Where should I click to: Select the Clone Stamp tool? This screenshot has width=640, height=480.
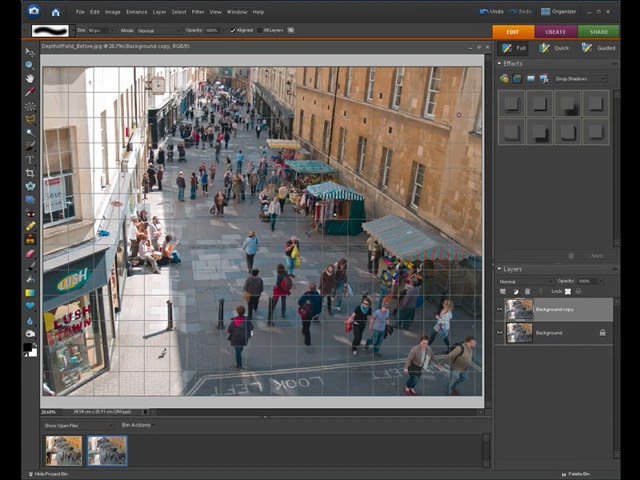[30, 240]
